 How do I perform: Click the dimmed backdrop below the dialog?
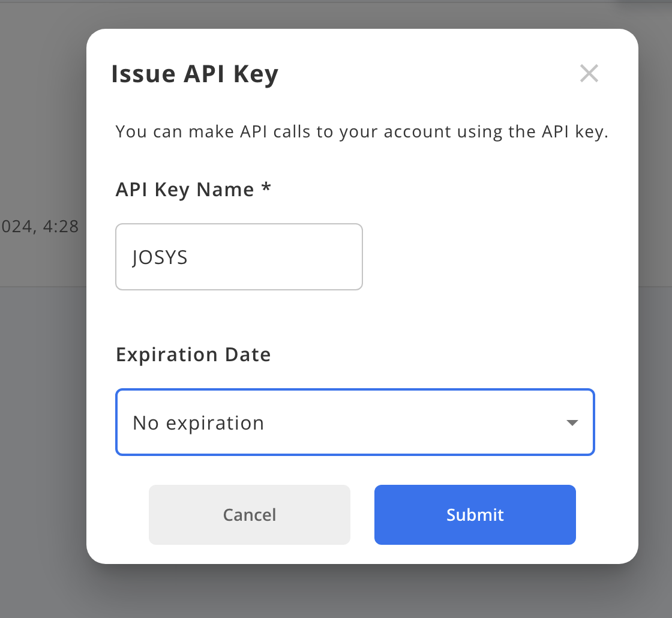pos(360,591)
